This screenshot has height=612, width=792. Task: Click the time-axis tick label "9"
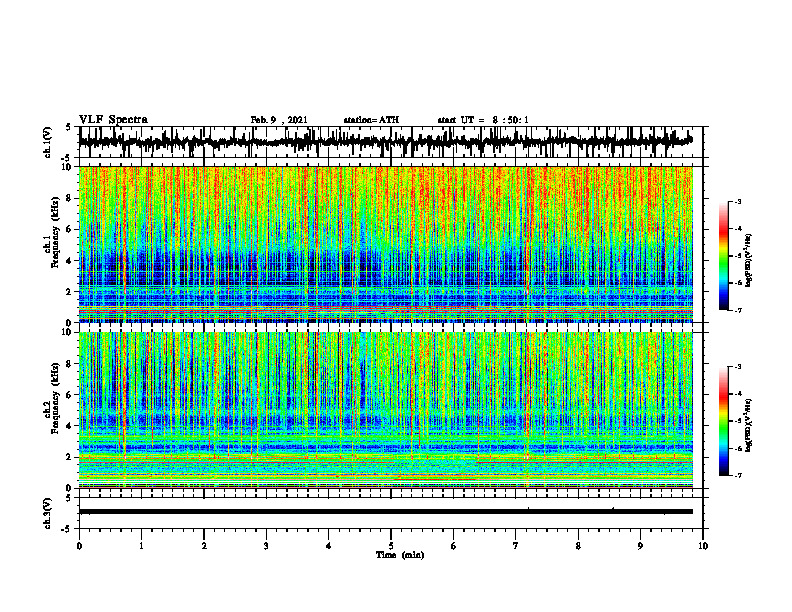[x=640, y=546]
